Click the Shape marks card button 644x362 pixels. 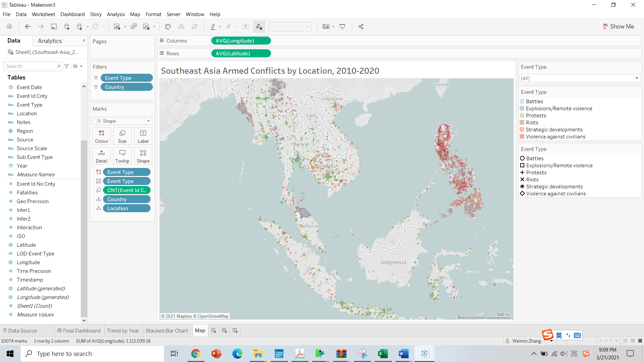point(143,156)
